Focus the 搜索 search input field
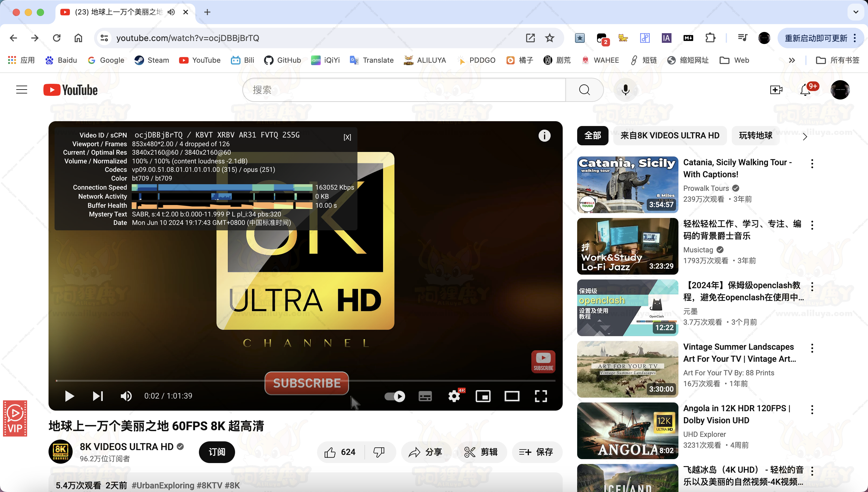Viewport: 868px width, 492px height. tap(404, 90)
